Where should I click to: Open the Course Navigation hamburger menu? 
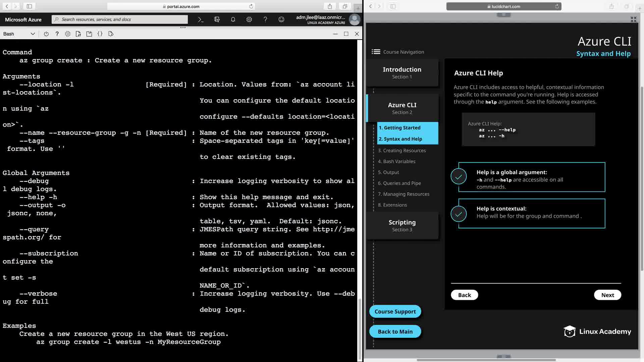pos(376,52)
